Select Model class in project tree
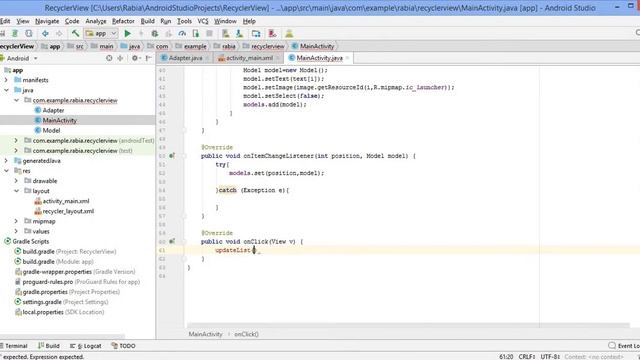Viewport: 640px width, 360px height. tap(51, 130)
